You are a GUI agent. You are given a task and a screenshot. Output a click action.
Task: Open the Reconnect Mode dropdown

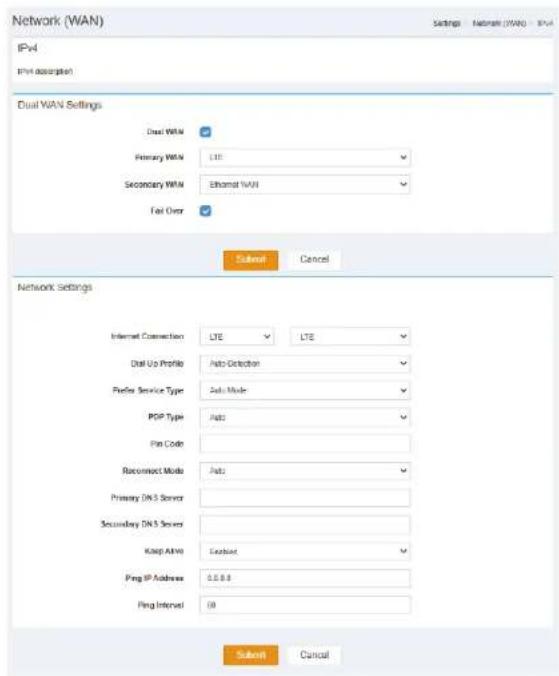(x=305, y=471)
